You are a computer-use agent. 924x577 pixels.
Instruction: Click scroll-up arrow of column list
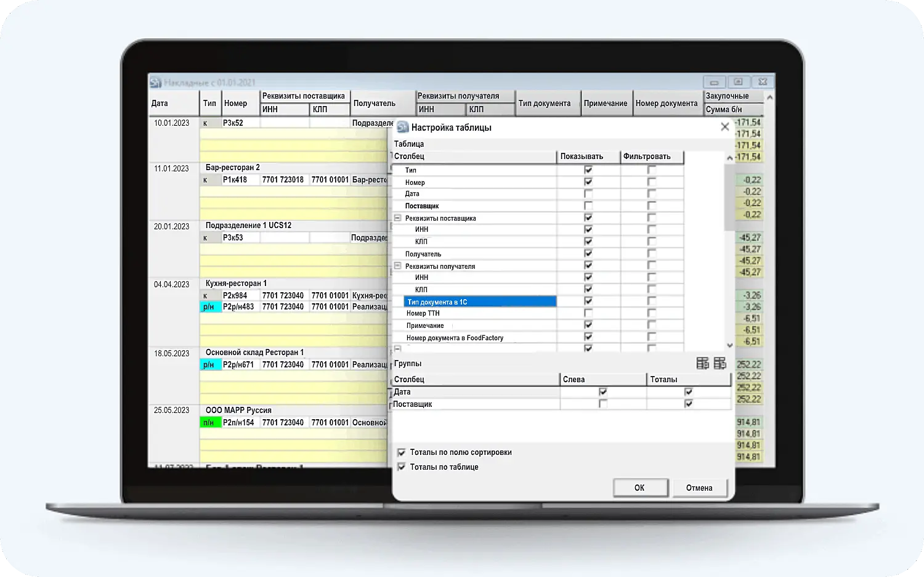729,158
